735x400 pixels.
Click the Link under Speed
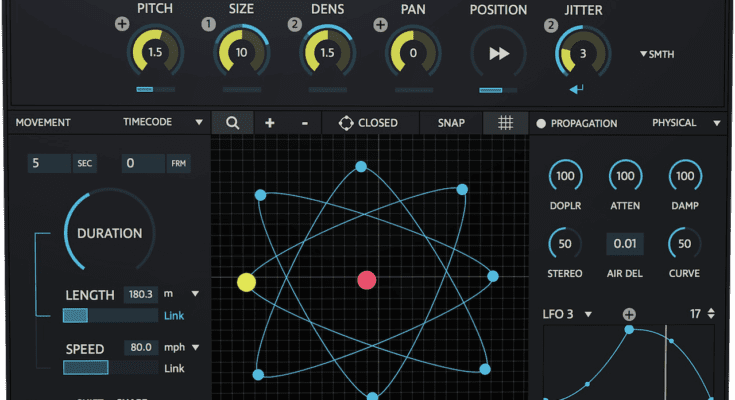click(174, 368)
